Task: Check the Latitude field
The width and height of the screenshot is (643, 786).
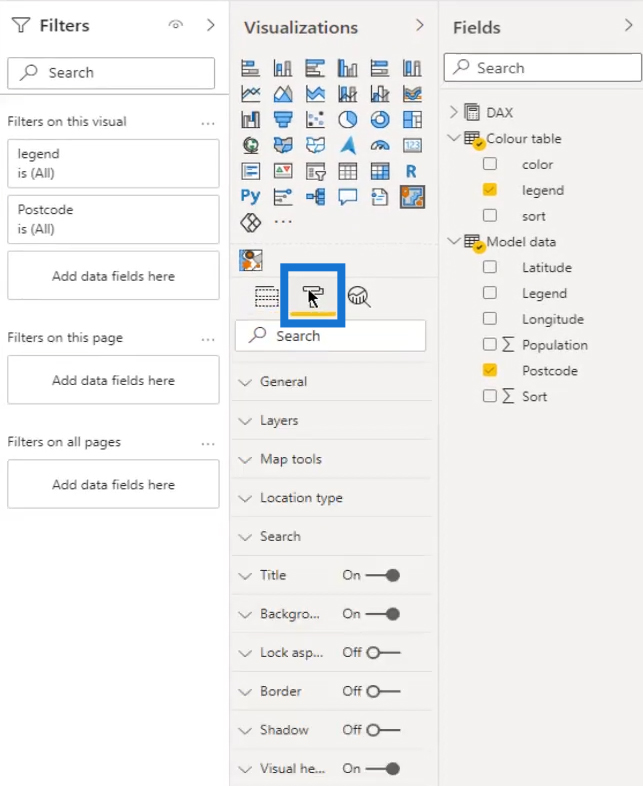Action: [490, 267]
